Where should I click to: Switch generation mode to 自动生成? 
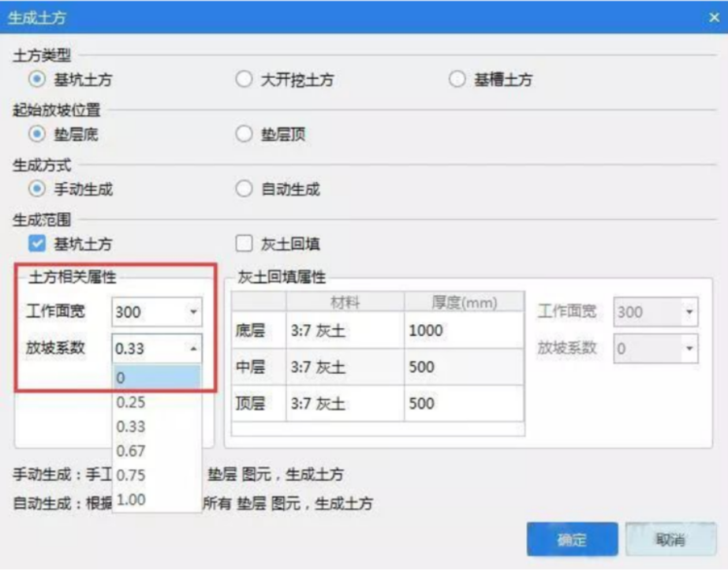(245, 189)
